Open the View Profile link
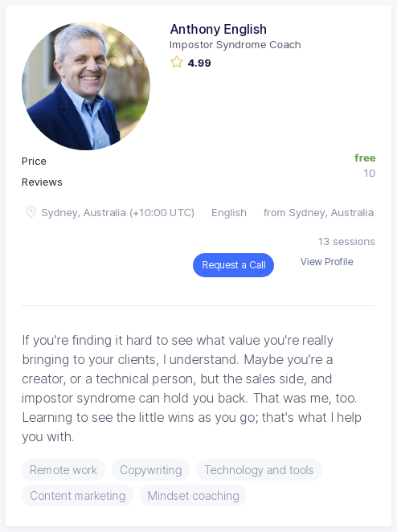Viewport: 397px width, 532px height. (327, 262)
